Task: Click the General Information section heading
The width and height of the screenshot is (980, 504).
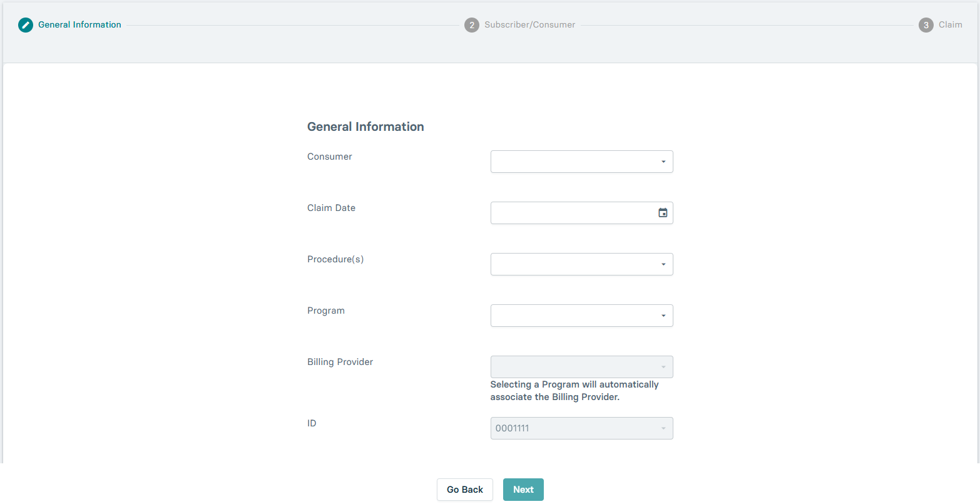Action: point(365,126)
